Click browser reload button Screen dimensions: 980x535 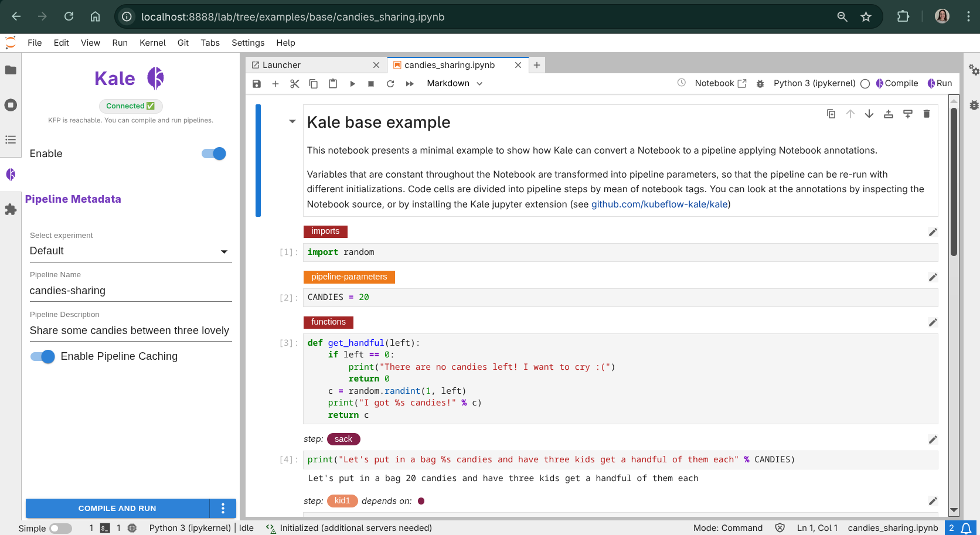coord(69,16)
